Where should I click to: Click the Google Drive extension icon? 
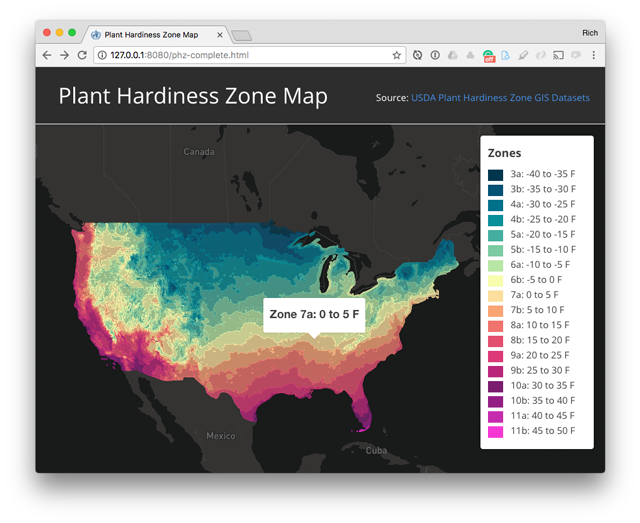(453, 55)
